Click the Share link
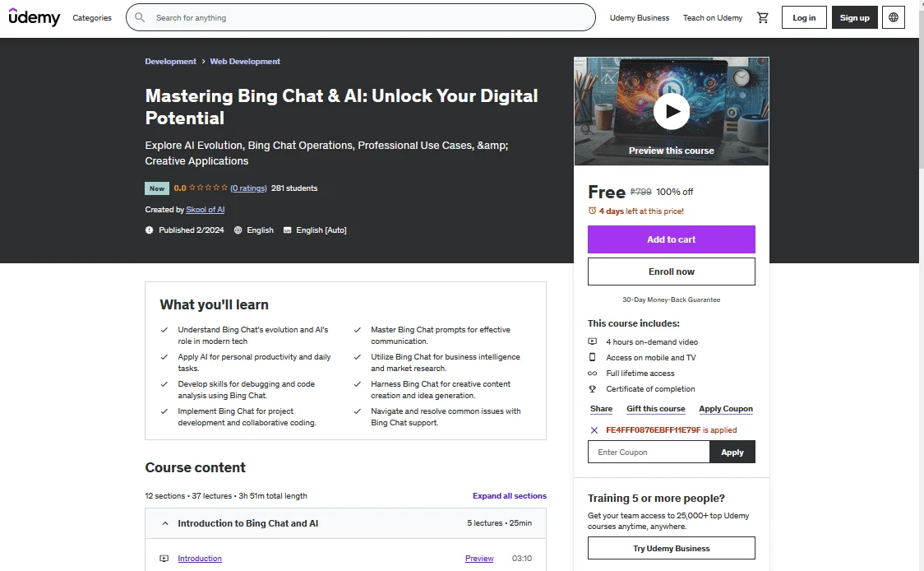The width and height of the screenshot is (924, 571). 601,409
